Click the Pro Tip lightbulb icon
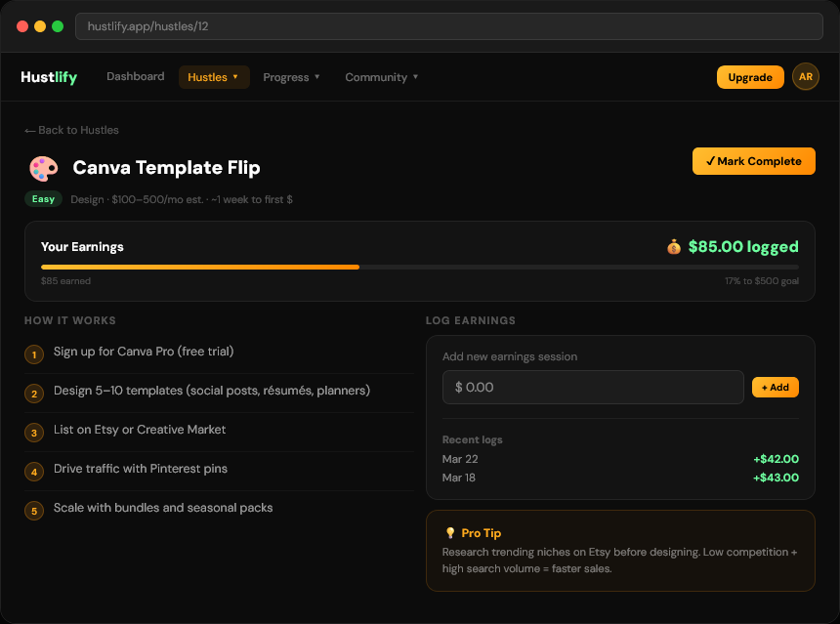The width and height of the screenshot is (840, 624). (x=450, y=533)
